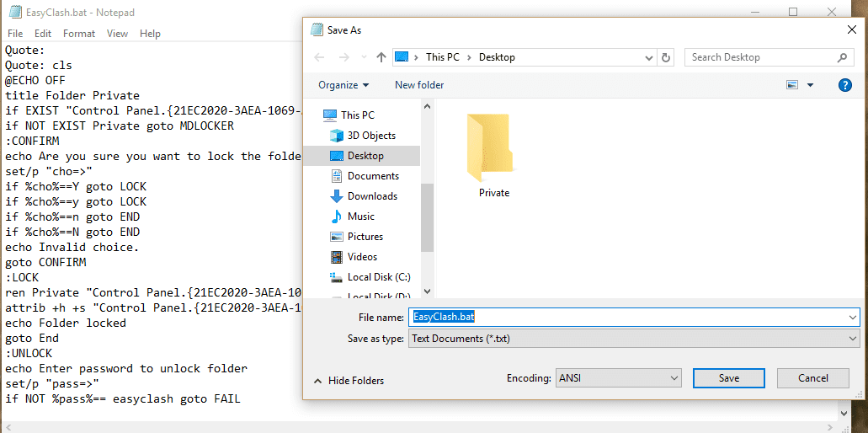Click the line 'echo Folder locked'
The image size is (868, 433).
[x=66, y=323]
